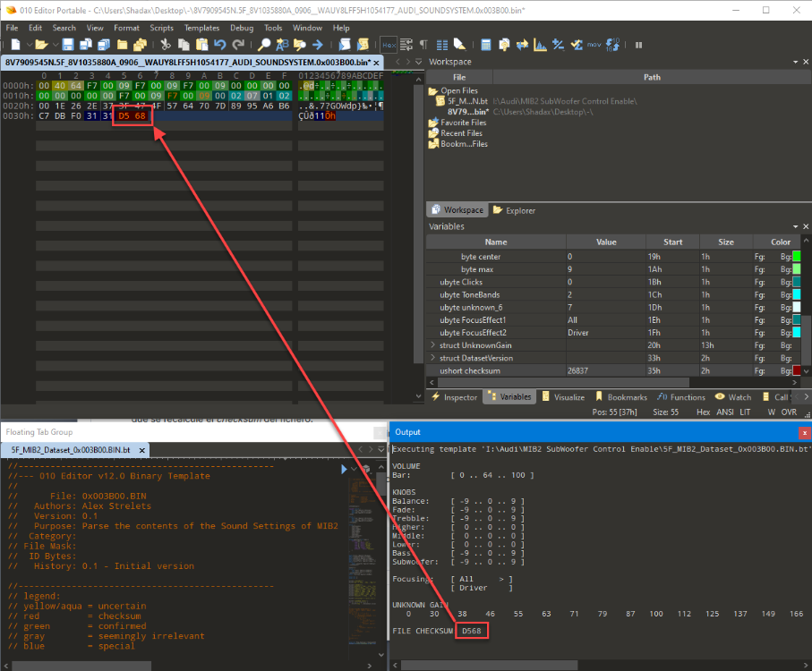Run a template with the yellow scroll icon
Viewport: 812px width, 671px height.
point(363,45)
